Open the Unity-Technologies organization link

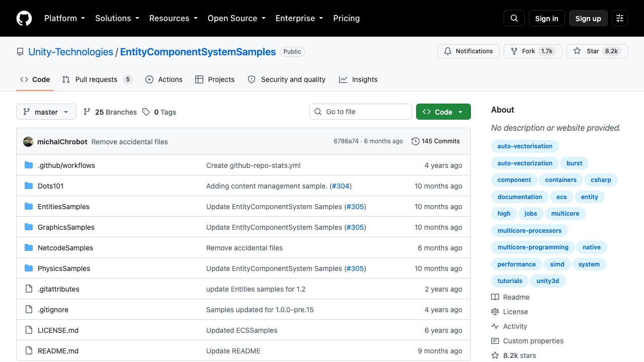coord(71,52)
